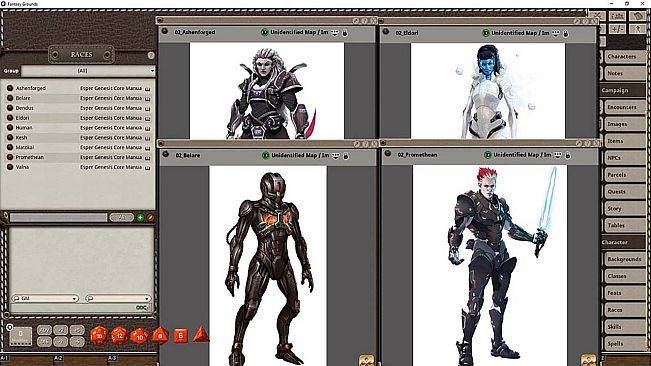Click module book icon on Ashenforged row

147,89
